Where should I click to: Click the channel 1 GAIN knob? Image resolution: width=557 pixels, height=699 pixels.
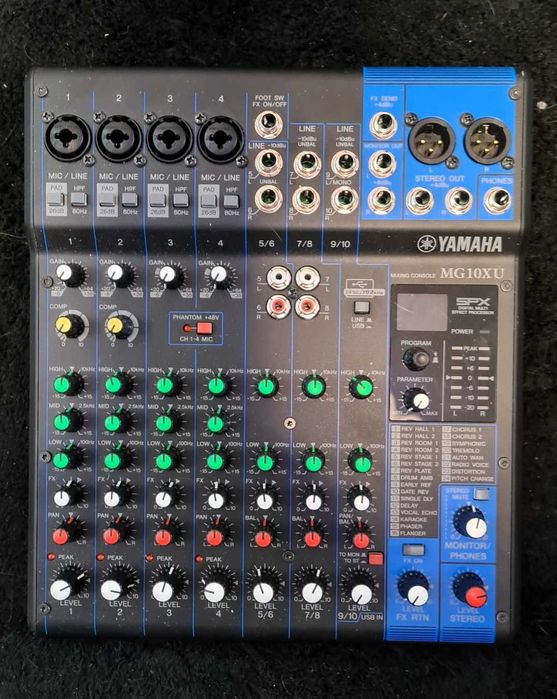(70, 275)
